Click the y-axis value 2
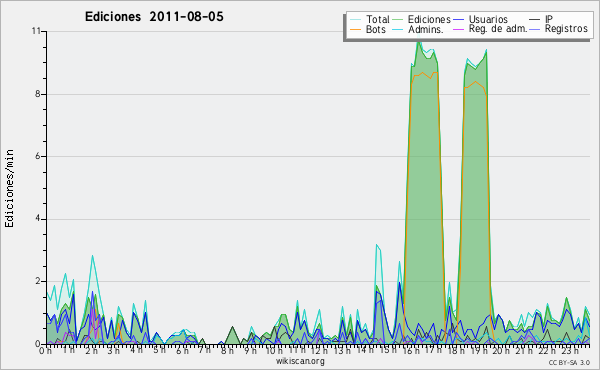The image size is (600, 370). click(x=38, y=281)
